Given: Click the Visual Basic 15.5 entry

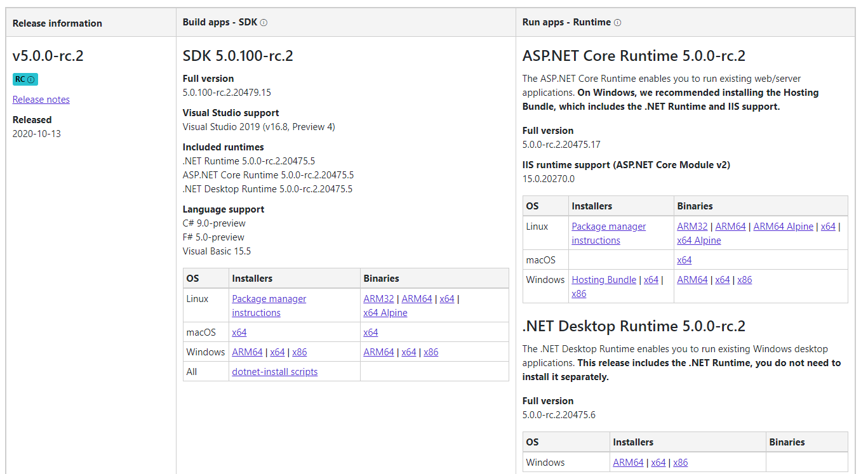Looking at the screenshot, I should click(217, 251).
